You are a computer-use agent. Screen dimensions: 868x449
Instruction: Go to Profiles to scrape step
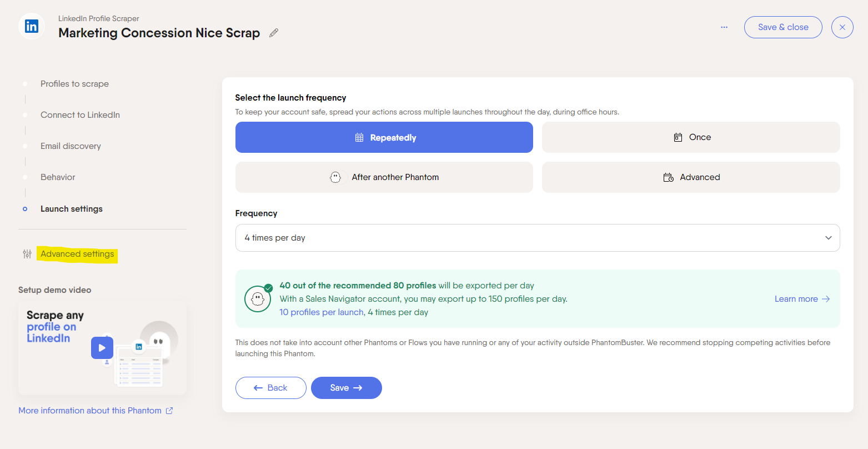74,84
